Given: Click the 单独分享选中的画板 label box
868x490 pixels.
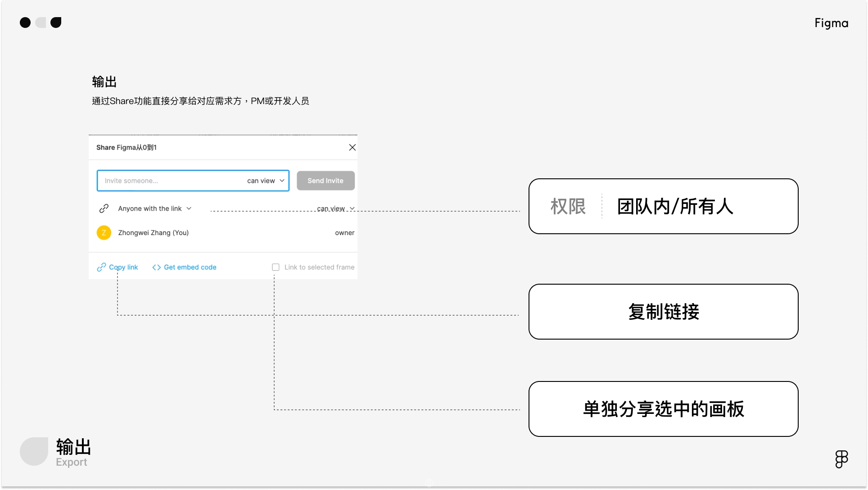Looking at the screenshot, I should [664, 409].
